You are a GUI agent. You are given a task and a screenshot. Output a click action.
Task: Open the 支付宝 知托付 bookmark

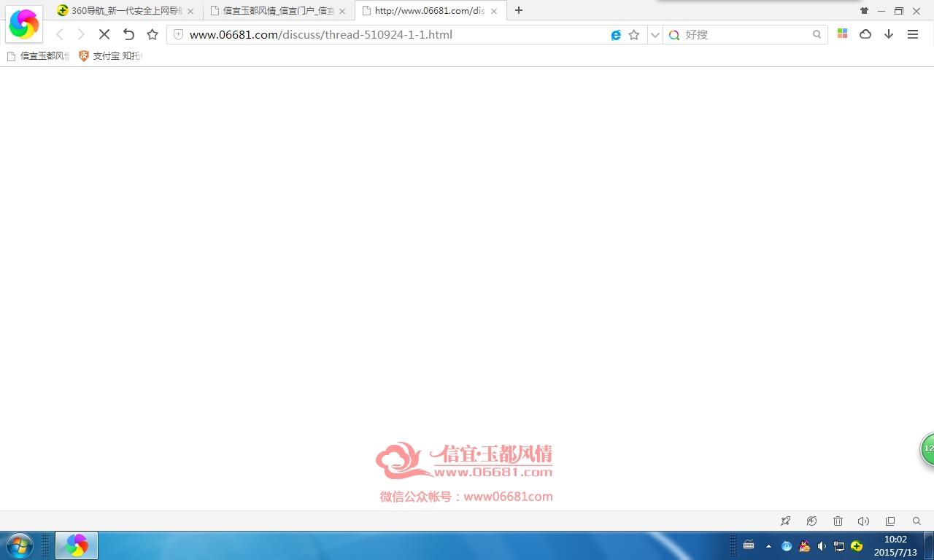(x=111, y=56)
